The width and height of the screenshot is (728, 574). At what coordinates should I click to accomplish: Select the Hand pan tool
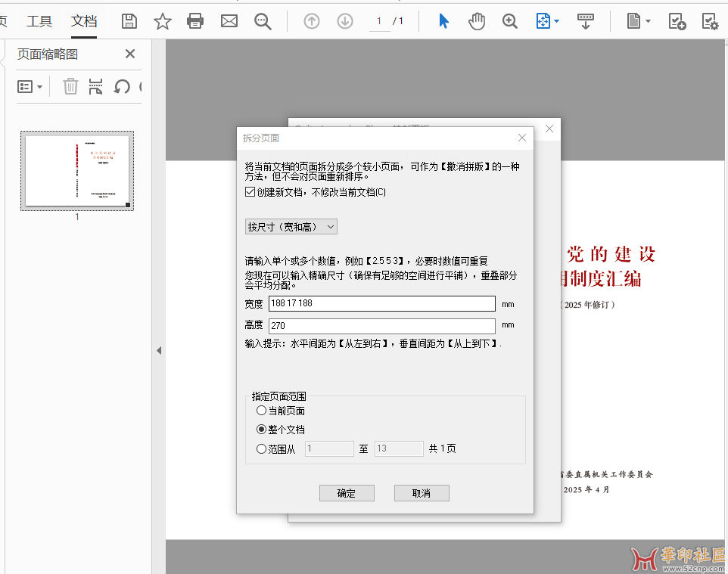coord(477,21)
